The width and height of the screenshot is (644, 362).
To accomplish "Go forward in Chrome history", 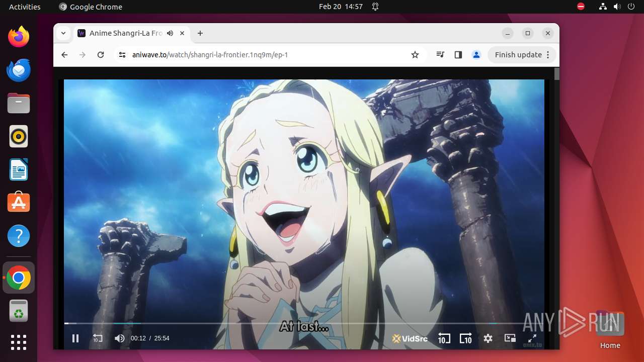I will [x=83, y=55].
